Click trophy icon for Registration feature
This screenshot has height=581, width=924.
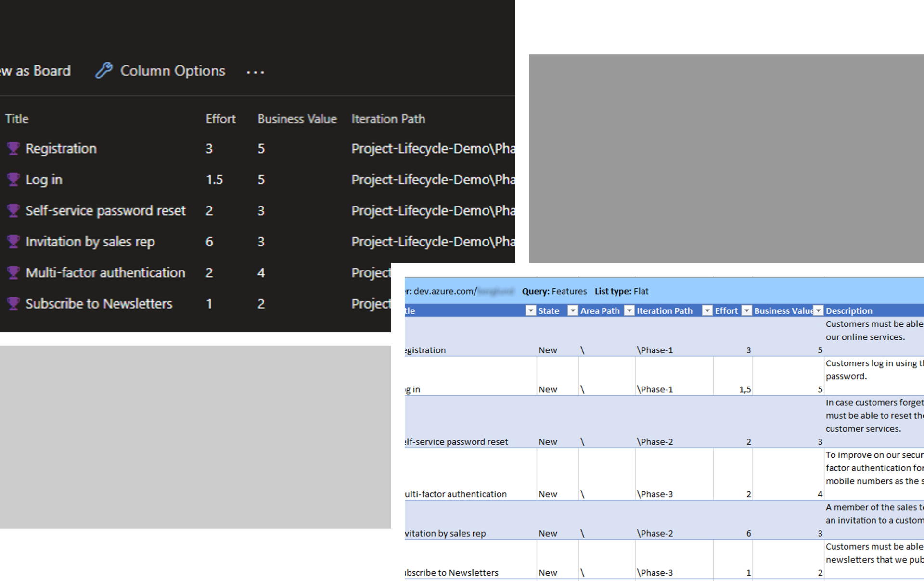click(13, 148)
